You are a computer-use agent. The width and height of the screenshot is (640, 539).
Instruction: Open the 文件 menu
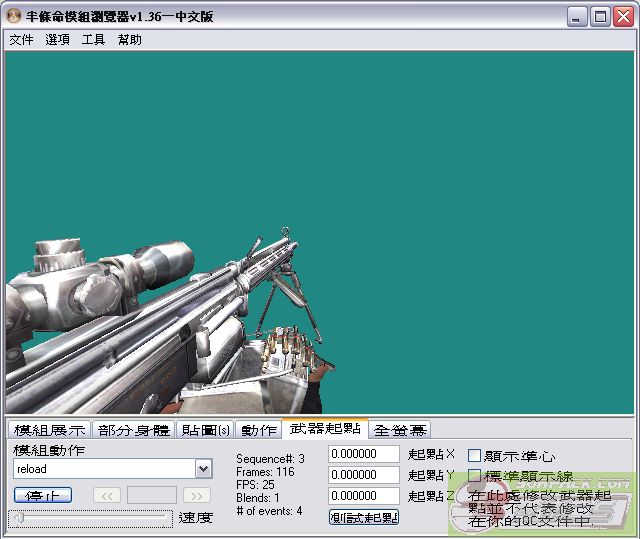point(21,40)
